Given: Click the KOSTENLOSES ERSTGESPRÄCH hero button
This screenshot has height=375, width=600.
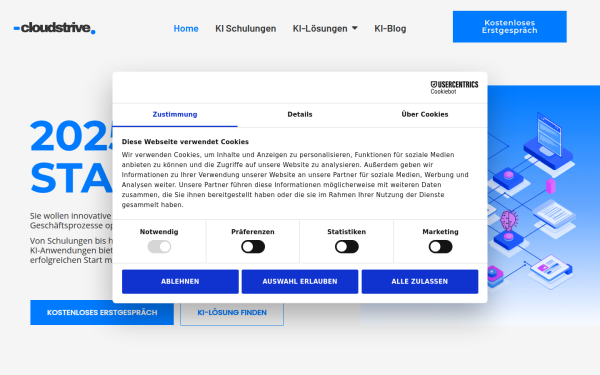Looking at the screenshot, I should [x=102, y=313].
